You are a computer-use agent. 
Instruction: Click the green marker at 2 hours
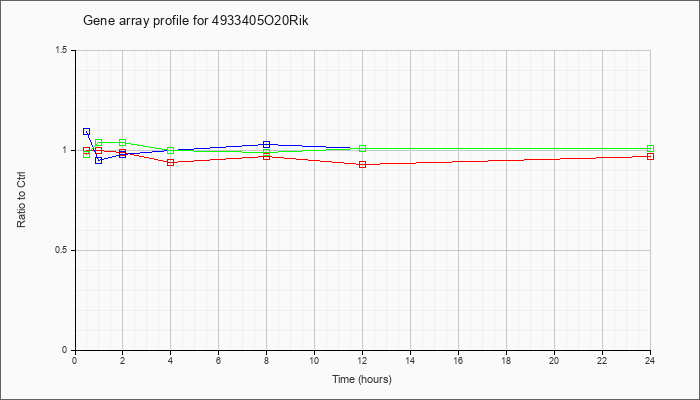click(122, 142)
